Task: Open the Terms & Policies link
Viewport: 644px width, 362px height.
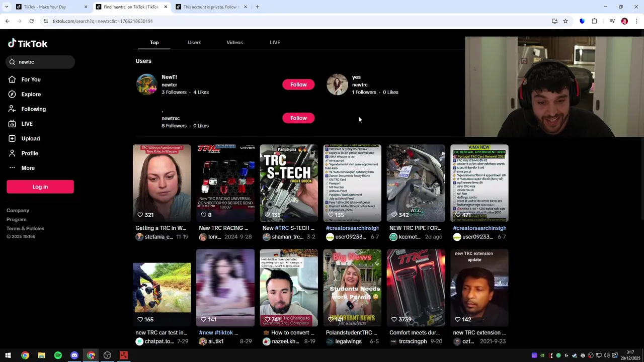Action: click(x=25, y=229)
